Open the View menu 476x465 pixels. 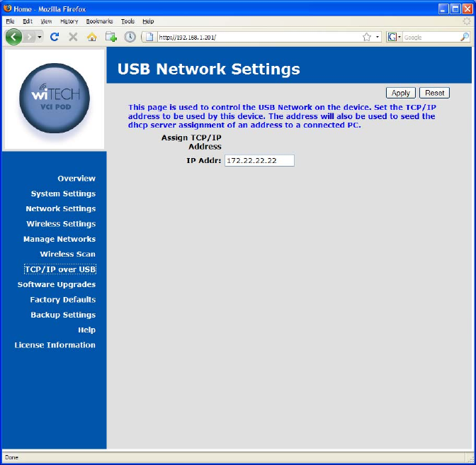pyautogui.click(x=46, y=21)
